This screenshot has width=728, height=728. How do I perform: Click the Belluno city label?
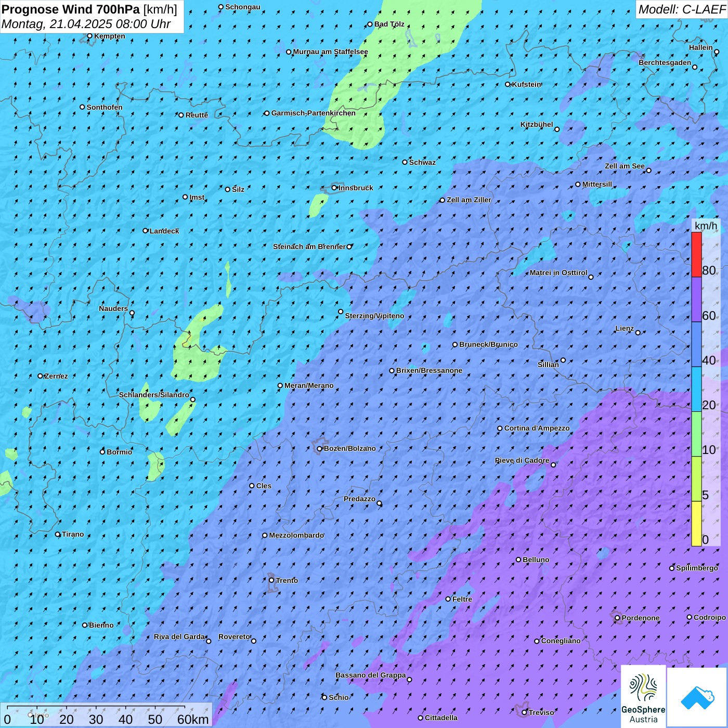[x=536, y=560]
